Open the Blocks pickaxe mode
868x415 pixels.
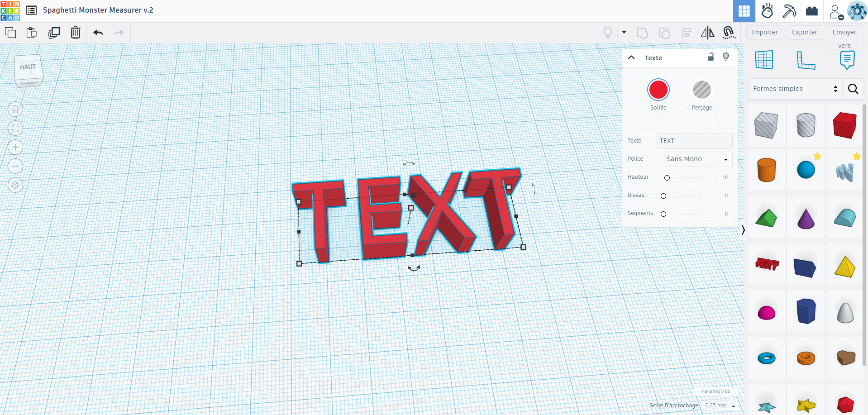[x=790, y=11]
